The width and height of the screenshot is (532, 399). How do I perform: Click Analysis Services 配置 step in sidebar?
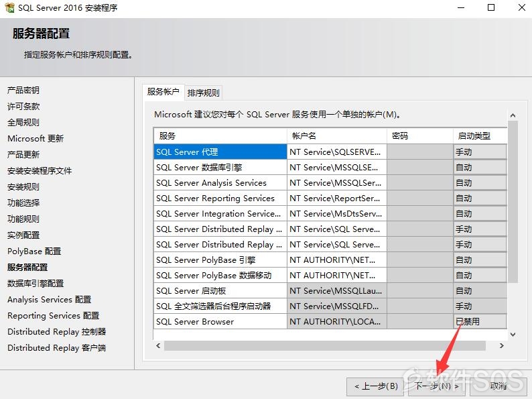click(x=49, y=300)
